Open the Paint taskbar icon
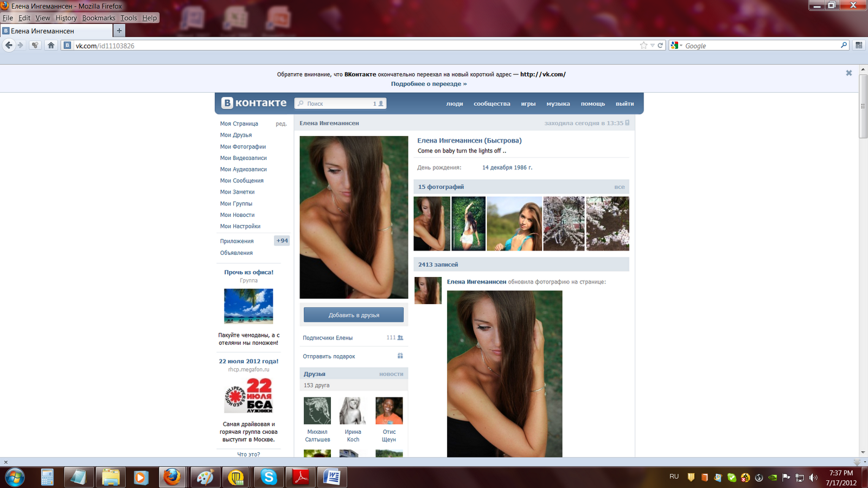 click(205, 477)
